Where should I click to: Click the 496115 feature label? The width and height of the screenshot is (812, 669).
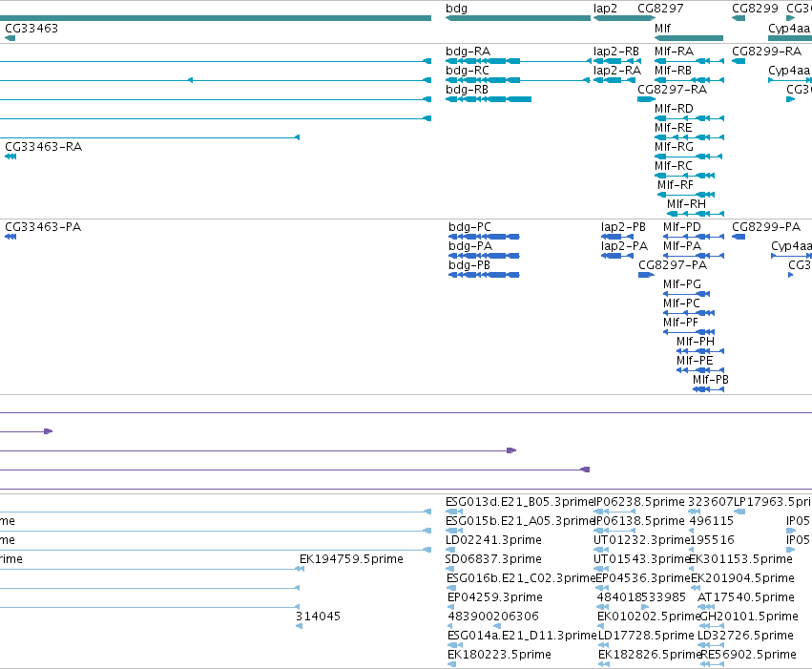tap(712, 521)
